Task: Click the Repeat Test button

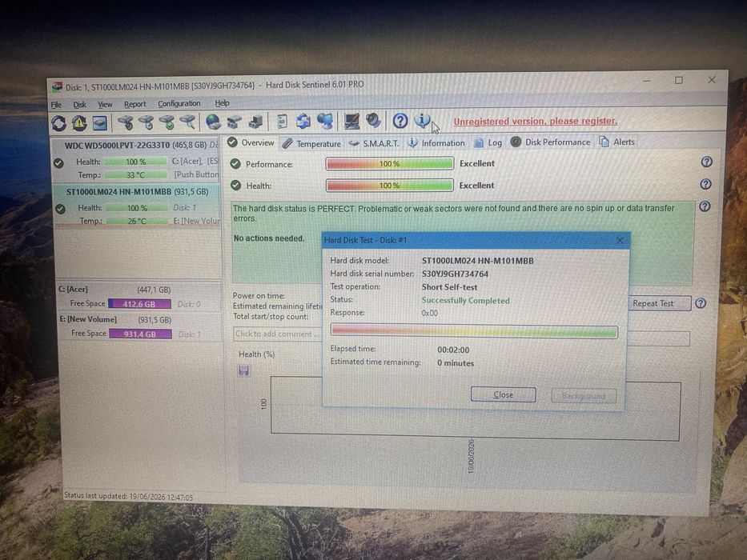Action: [660, 303]
